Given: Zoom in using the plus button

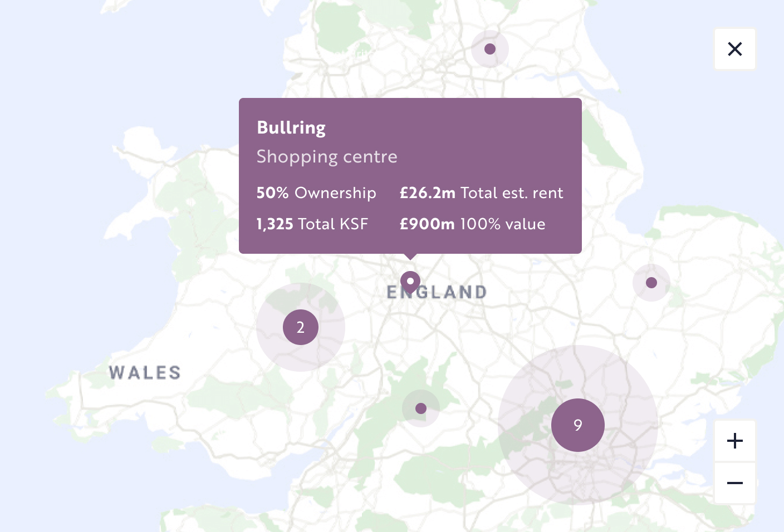Looking at the screenshot, I should (x=734, y=441).
